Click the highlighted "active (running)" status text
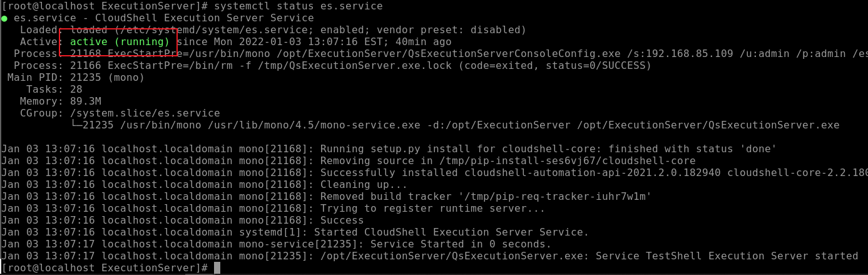 (120, 42)
